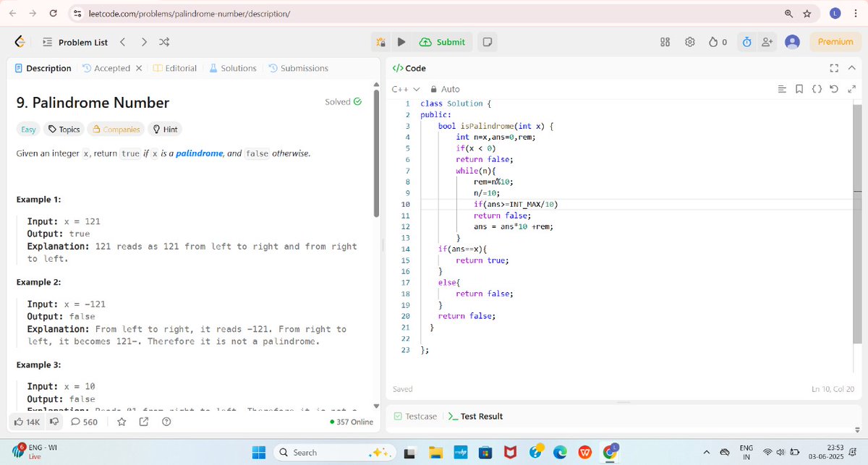The width and height of the screenshot is (868, 465).
Task: Go to the next problem arrow
Action: [x=144, y=42]
